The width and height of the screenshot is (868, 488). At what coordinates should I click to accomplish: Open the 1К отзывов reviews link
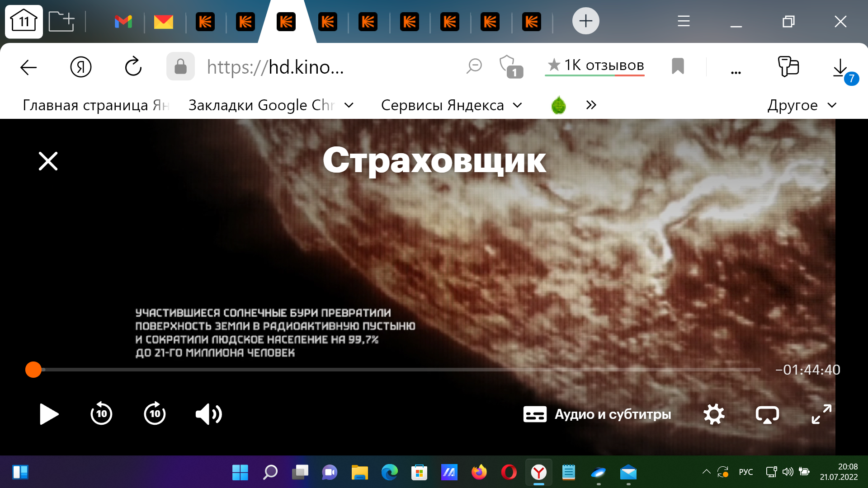(594, 66)
